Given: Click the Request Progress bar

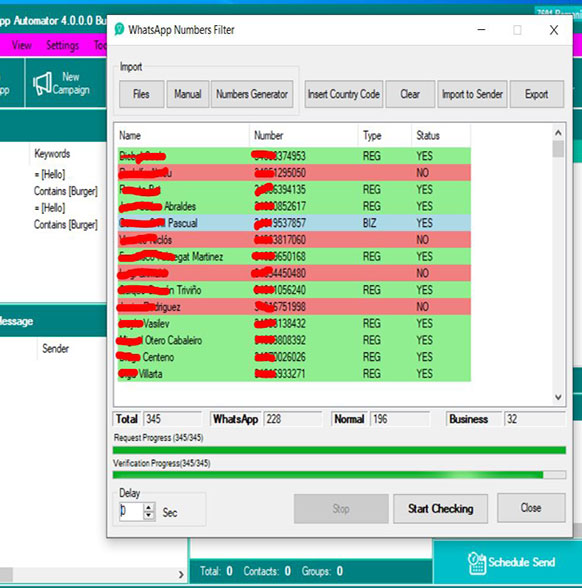Looking at the screenshot, I should 339,450.
